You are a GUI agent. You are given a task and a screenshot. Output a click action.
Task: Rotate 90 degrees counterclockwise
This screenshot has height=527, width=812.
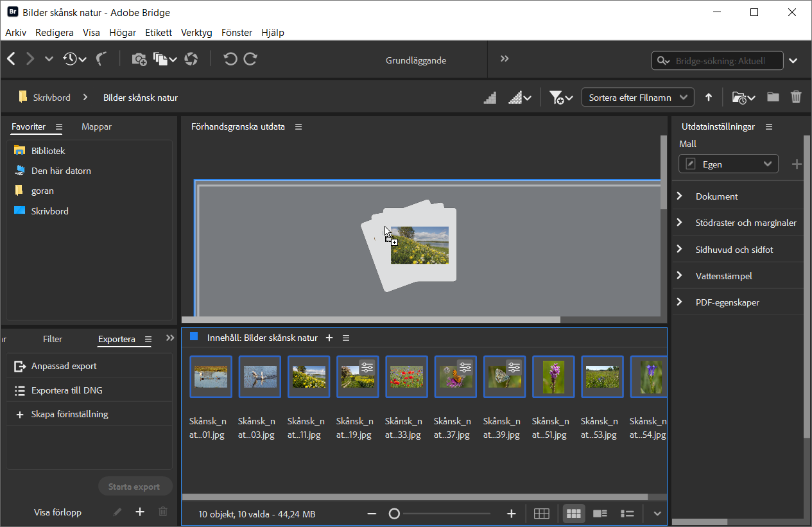pyautogui.click(x=230, y=59)
